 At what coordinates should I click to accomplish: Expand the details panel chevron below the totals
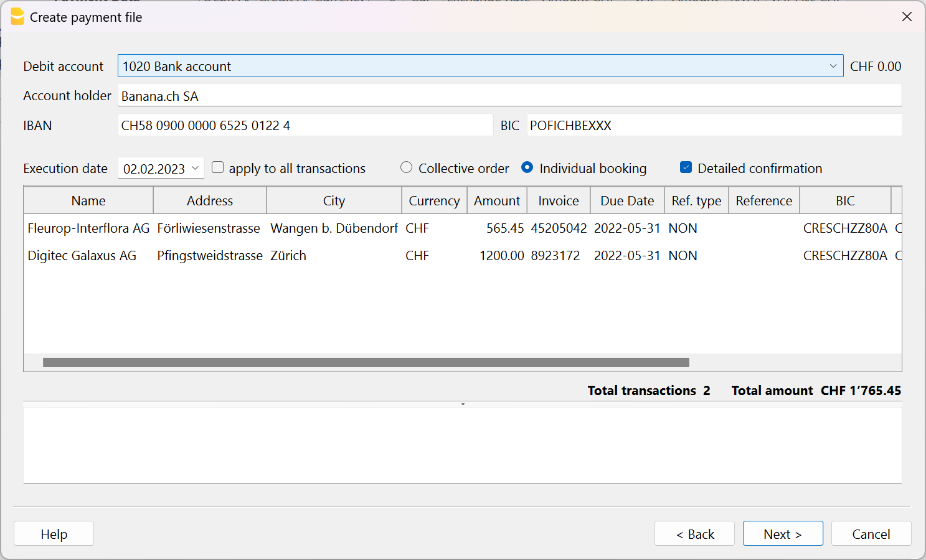click(x=463, y=403)
